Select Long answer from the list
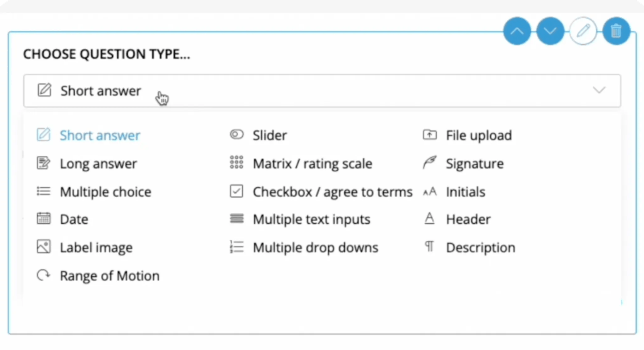The image size is (644, 350). pyautogui.click(x=98, y=164)
